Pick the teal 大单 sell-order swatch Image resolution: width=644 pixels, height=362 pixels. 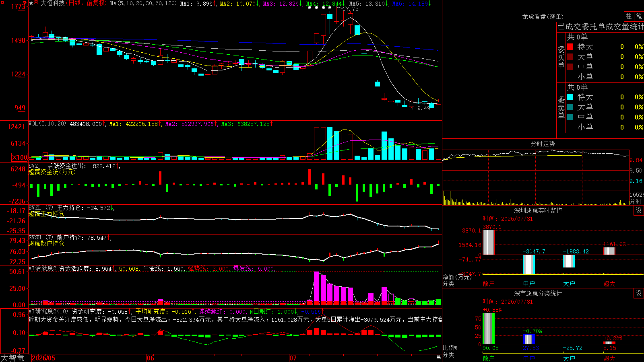[x=570, y=107]
